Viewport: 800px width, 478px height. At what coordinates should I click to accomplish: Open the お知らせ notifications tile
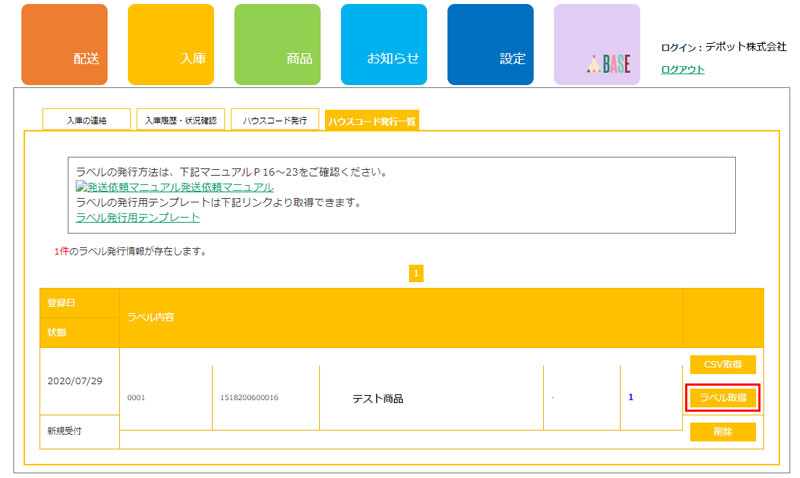click(x=383, y=45)
